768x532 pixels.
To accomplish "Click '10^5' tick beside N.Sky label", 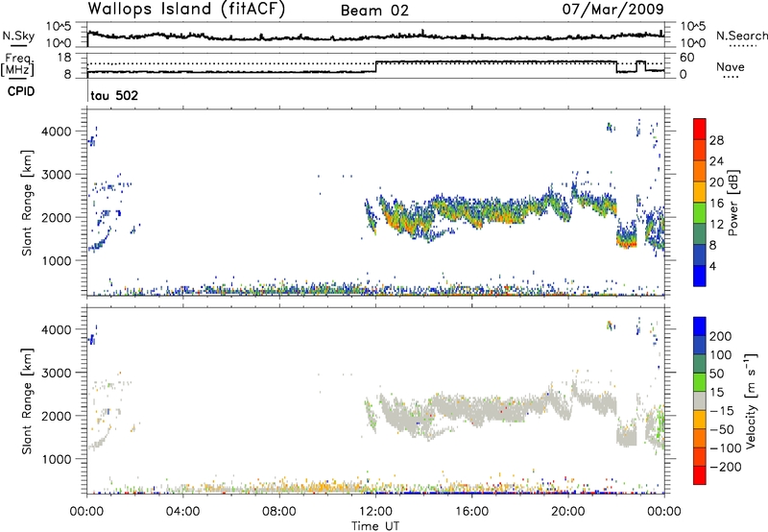I will click(x=59, y=27).
